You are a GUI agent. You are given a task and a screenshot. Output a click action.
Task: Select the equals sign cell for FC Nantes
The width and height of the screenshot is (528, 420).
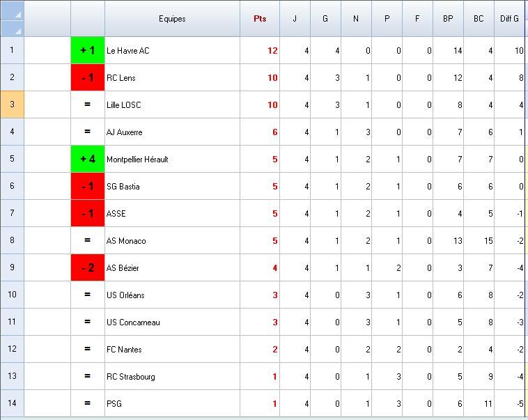pyautogui.click(x=88, y=349)
